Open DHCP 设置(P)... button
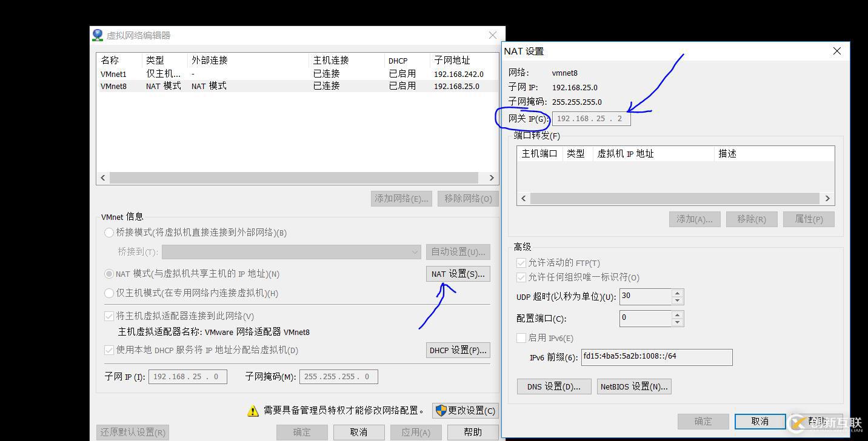The width and height of the screenshot is (868, 441). coord(458,350)
